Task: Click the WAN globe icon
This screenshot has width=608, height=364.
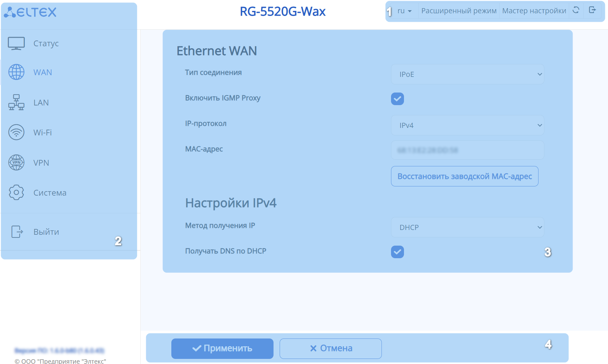Action: [16, 72]
